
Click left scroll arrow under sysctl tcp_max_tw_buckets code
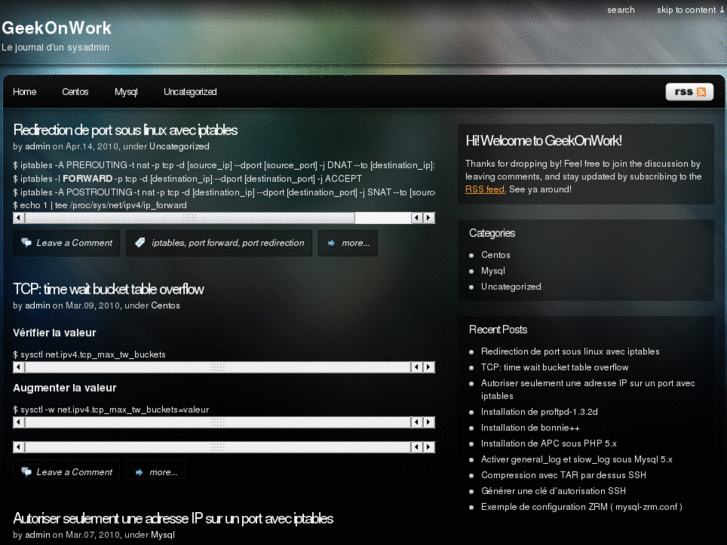pyautogui.click(x=19, y=367)
